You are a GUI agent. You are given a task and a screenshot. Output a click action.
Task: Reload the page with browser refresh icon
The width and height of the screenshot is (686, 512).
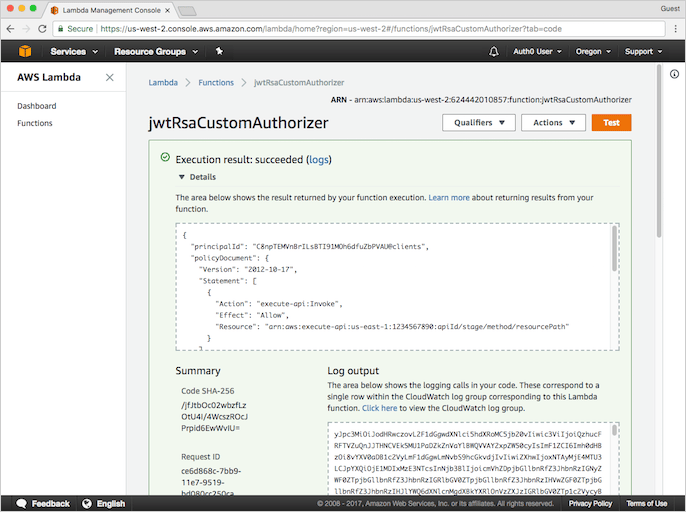coord(42,29)
